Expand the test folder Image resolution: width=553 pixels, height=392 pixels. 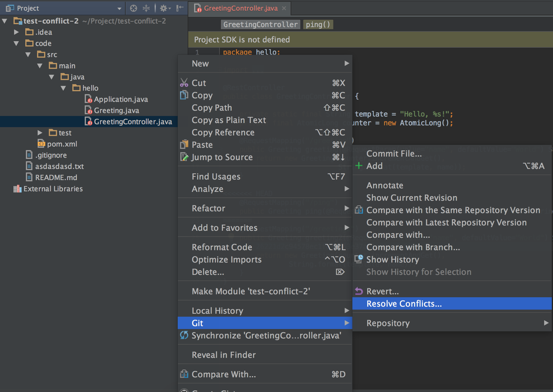coord(40,132)
